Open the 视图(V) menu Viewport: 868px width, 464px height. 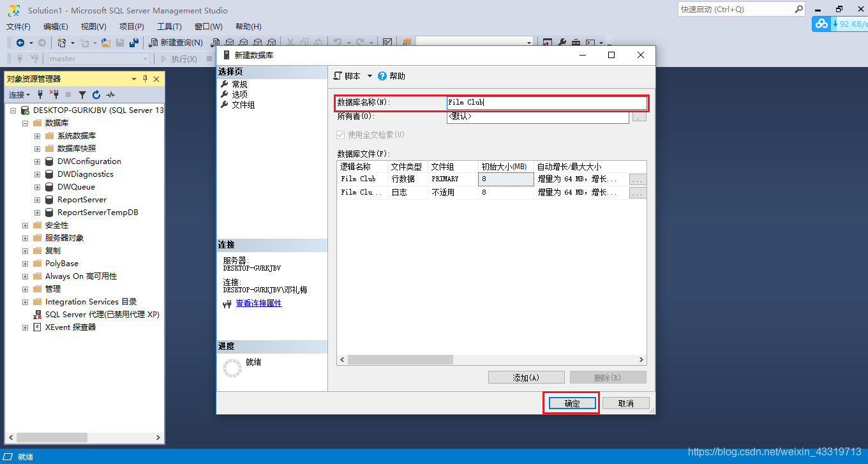coord(94,26)
